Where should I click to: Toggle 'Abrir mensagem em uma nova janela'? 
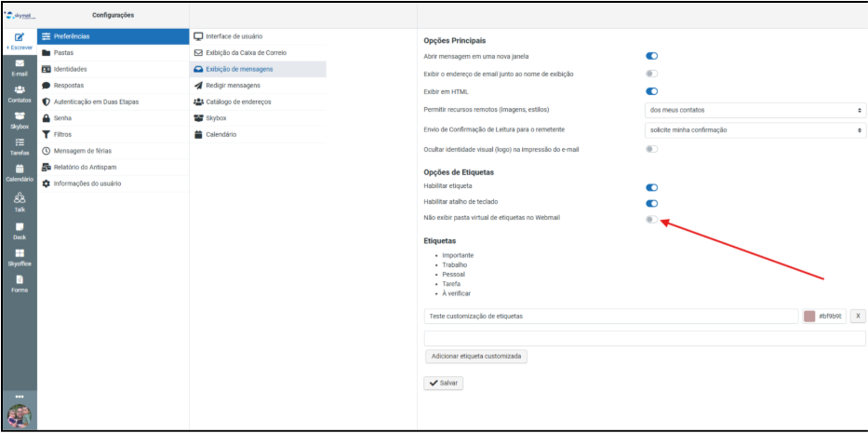coord(651,57)
